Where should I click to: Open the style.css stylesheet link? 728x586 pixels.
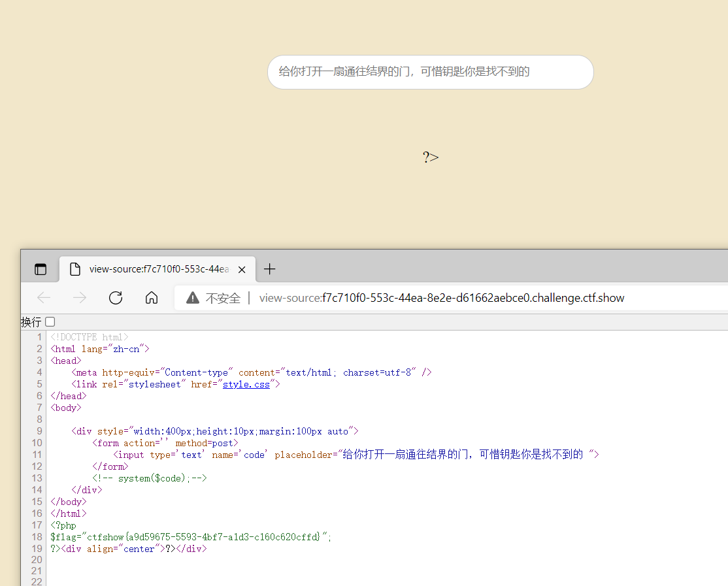click(246, 383)
